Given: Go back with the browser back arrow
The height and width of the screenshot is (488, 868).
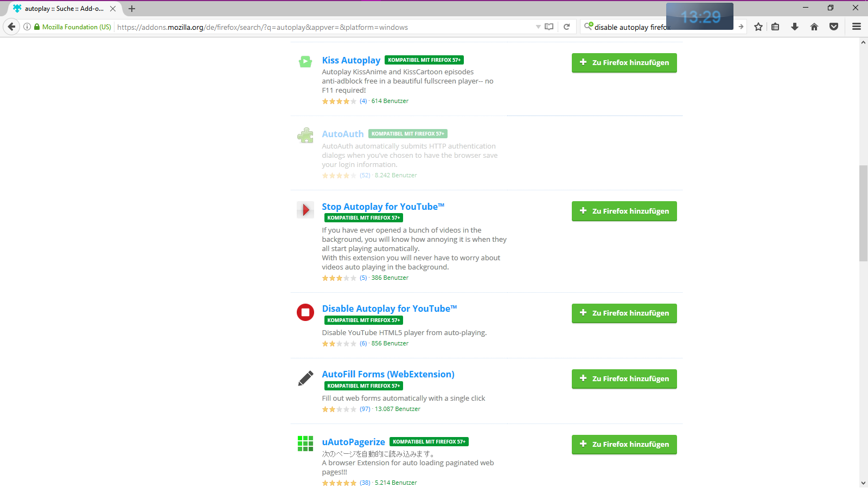Looking at the screenshot, I should click(11, 27).
